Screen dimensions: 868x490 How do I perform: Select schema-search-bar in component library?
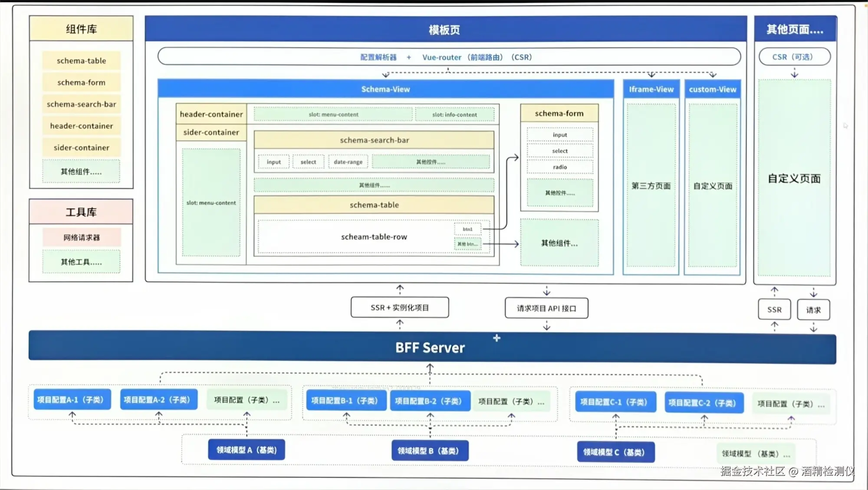click(81, 104)
